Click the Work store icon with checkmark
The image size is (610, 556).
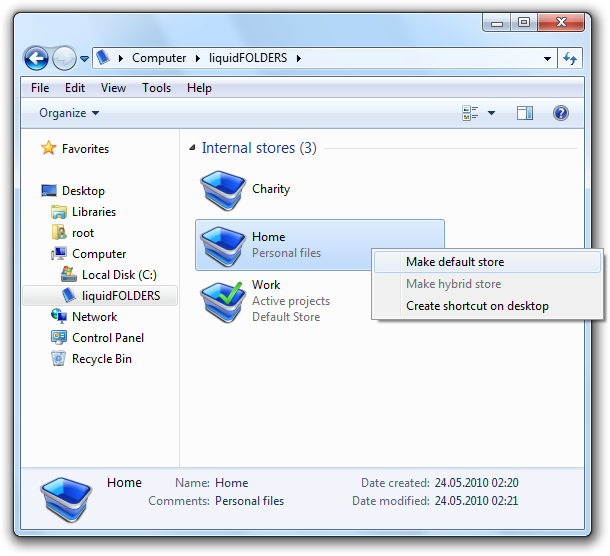coord(221,299)
